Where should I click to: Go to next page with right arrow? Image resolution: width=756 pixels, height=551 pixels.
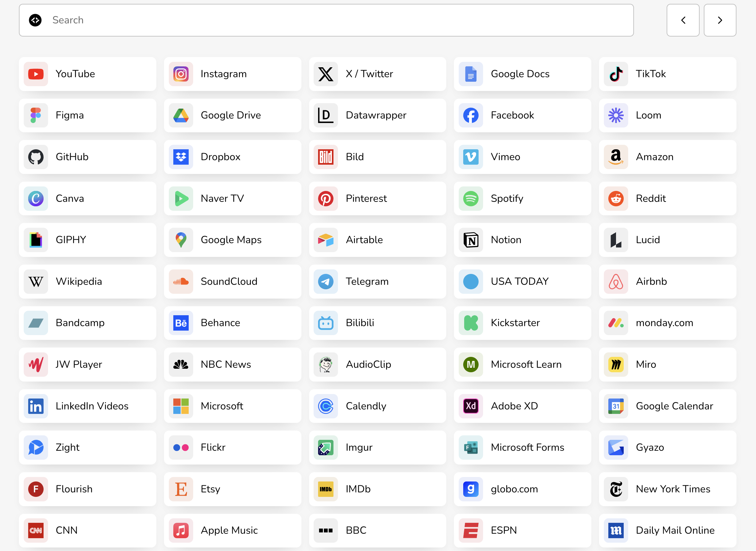(x=720, y=20)
